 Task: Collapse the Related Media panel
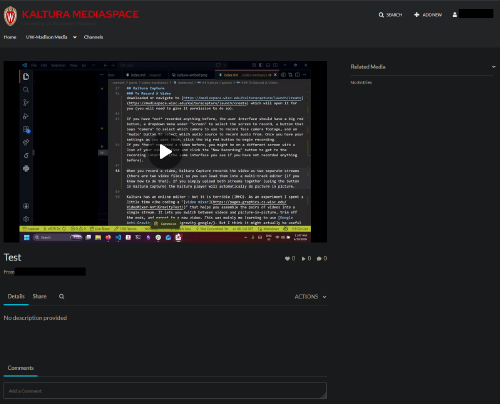click(493, 67)
